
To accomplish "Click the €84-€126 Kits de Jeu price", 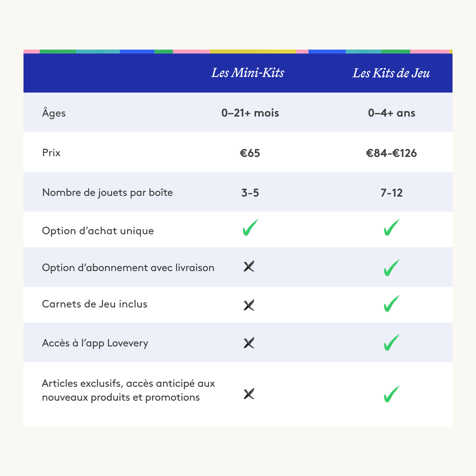I will 391,153.
